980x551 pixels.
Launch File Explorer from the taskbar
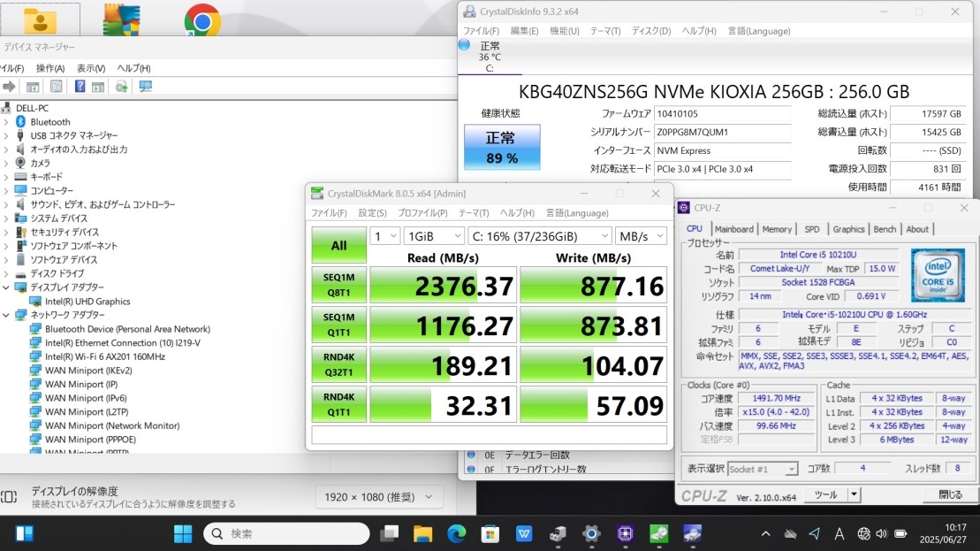coord(423,533)
